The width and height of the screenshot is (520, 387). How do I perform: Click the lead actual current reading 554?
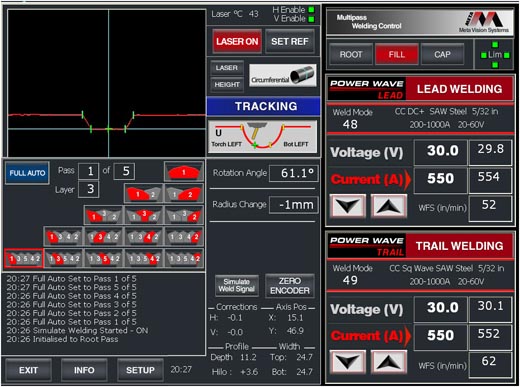490,180
